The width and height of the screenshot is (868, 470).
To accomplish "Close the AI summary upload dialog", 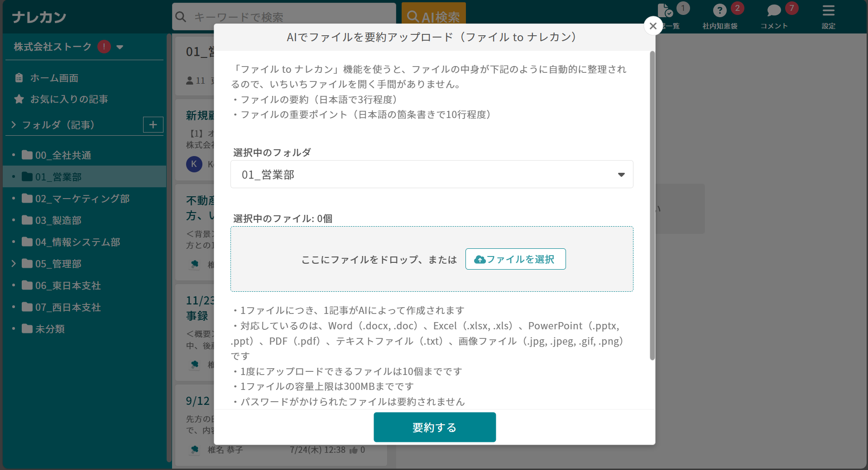I will tap(652, 26).
